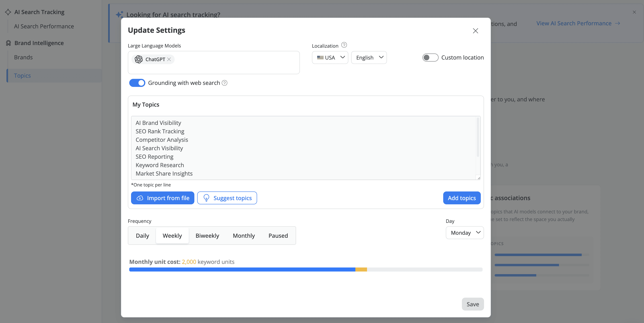Click the orange segment of cost bar
Screen dimensions: 644x323
[361, 270]
